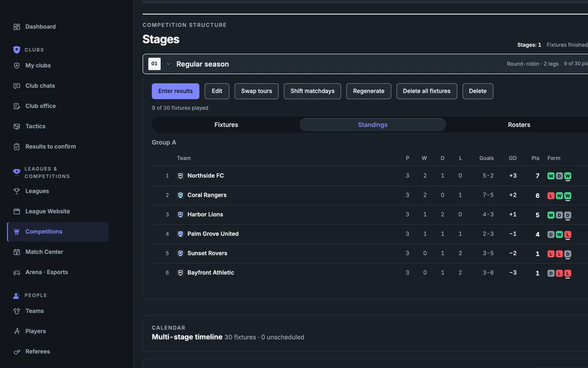
Task: Collapse the Regular season stage chevron
Action: pos(169,64)
